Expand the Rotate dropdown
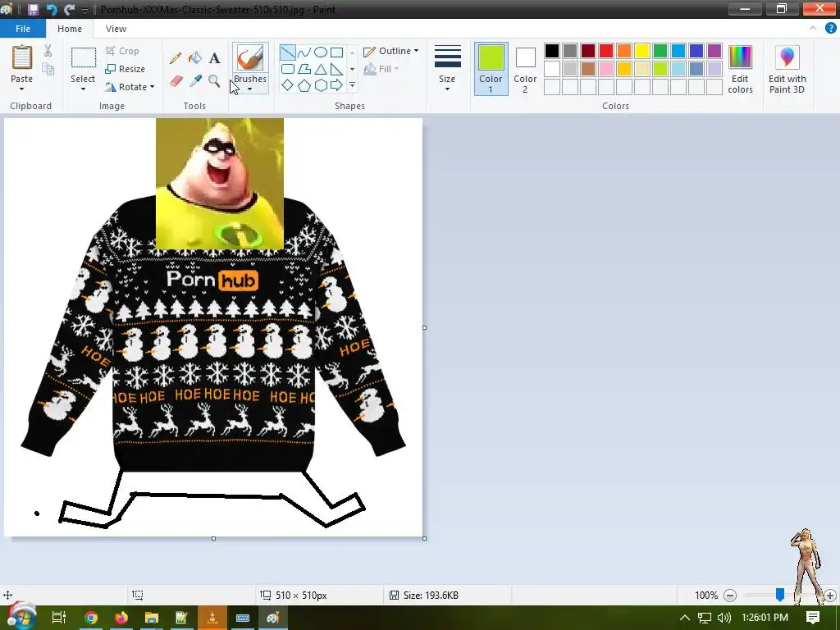Image resolution: width=840 pixels, height=630 pixels. point(152,87)
